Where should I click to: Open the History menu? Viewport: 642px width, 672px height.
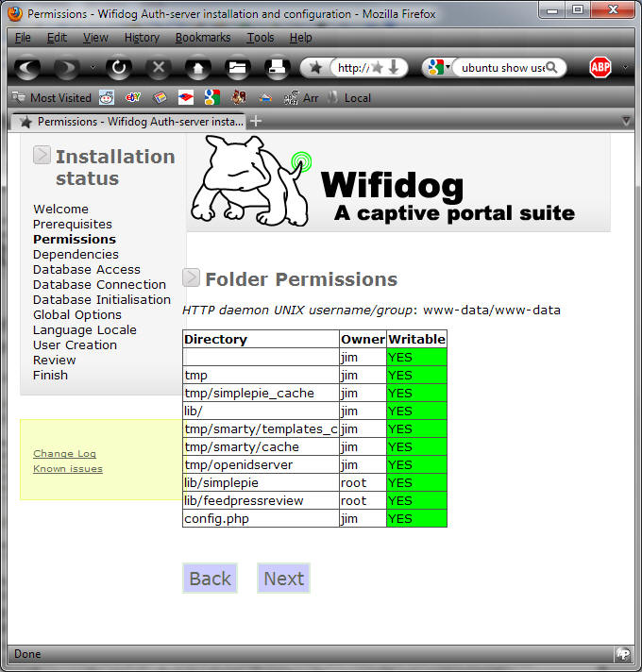click(142, 38)
